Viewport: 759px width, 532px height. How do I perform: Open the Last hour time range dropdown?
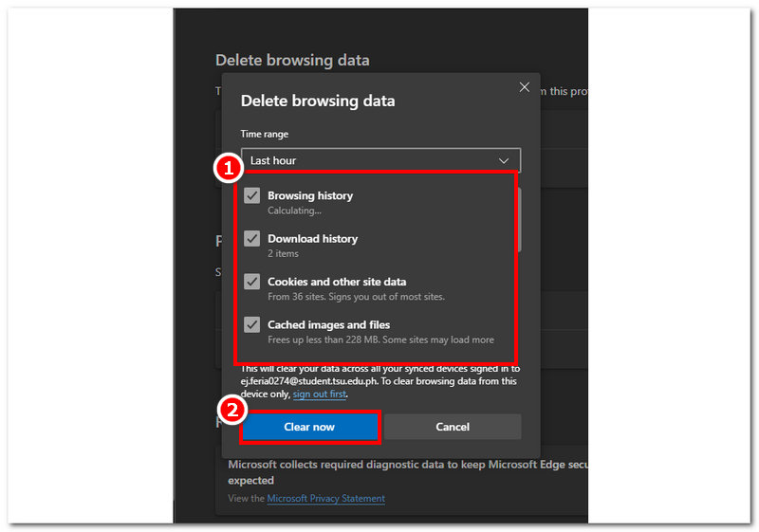379,161
